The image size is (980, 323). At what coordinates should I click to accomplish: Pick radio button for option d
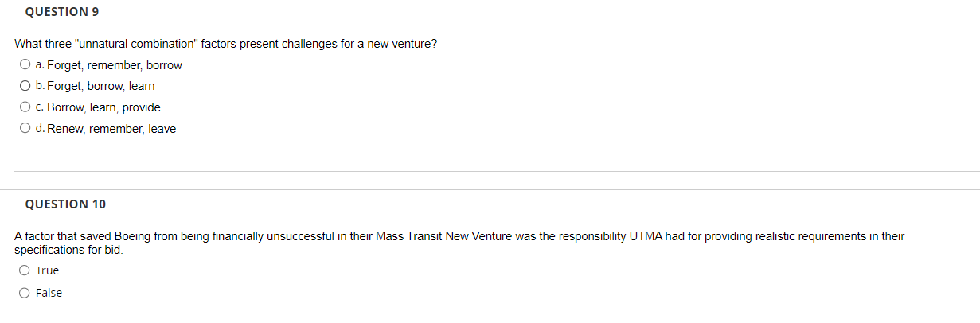click(x=25, y=129)
